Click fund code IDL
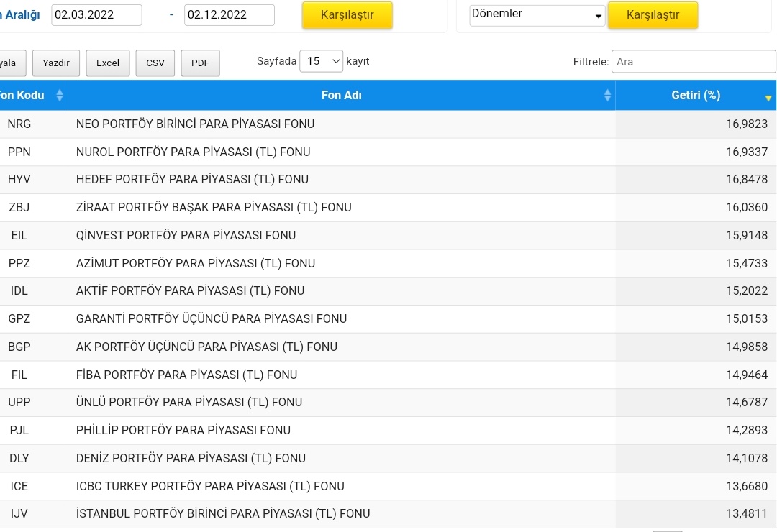 coord(19,290)
